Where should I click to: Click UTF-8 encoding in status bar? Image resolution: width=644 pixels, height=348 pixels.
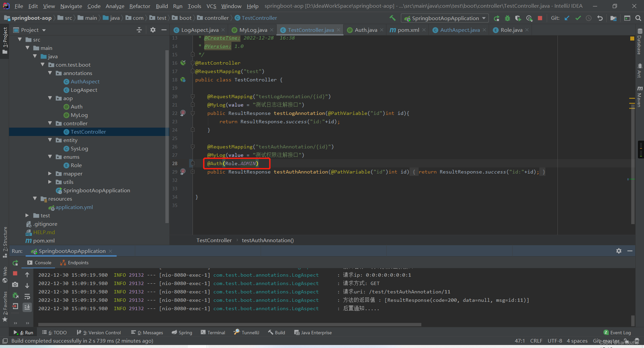point(555,341)
